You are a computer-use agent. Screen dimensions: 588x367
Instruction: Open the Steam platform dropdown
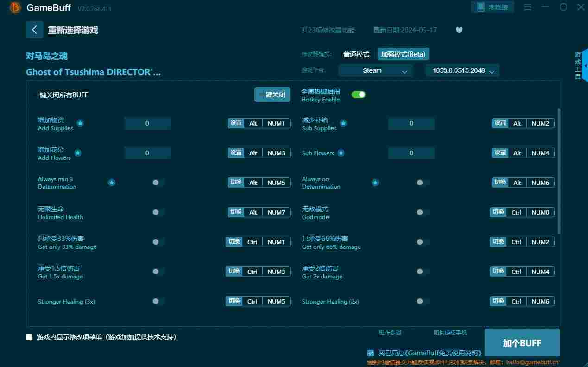375,70
